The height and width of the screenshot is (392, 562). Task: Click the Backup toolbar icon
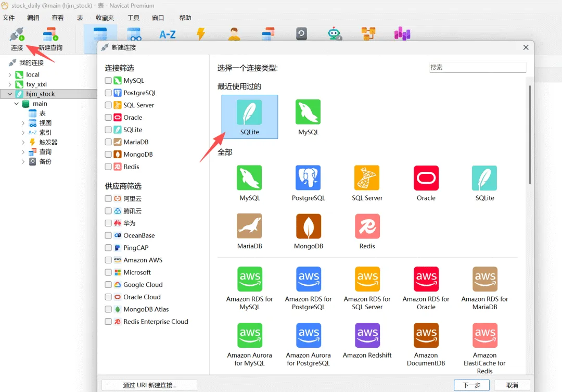(x=301, y=34)
